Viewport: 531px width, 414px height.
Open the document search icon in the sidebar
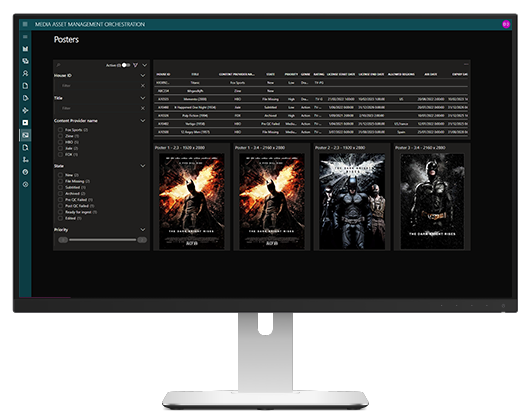click(x=25, y=148)
